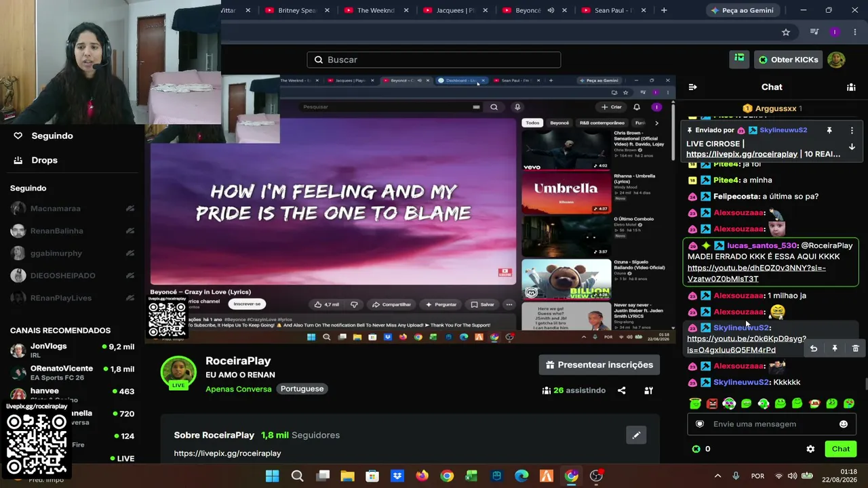Click the chat identity shield icon
Viewport: 868px width, 488px height.
pyautogui.click(x=701, y=424)
